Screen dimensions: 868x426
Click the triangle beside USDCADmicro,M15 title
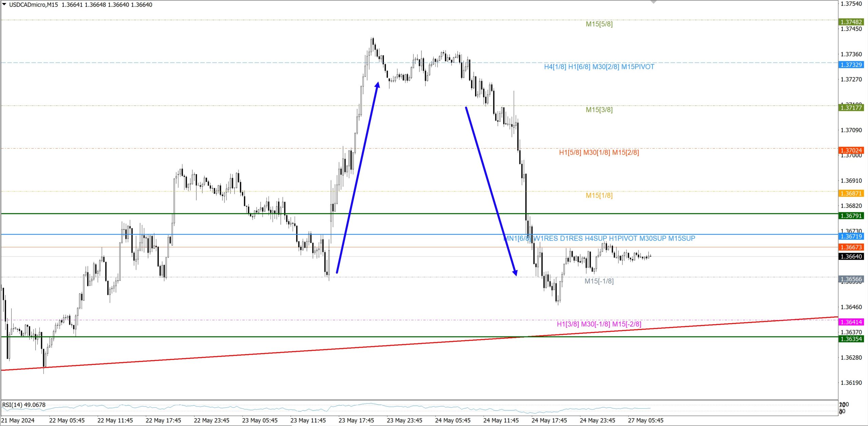click(4, 4)
